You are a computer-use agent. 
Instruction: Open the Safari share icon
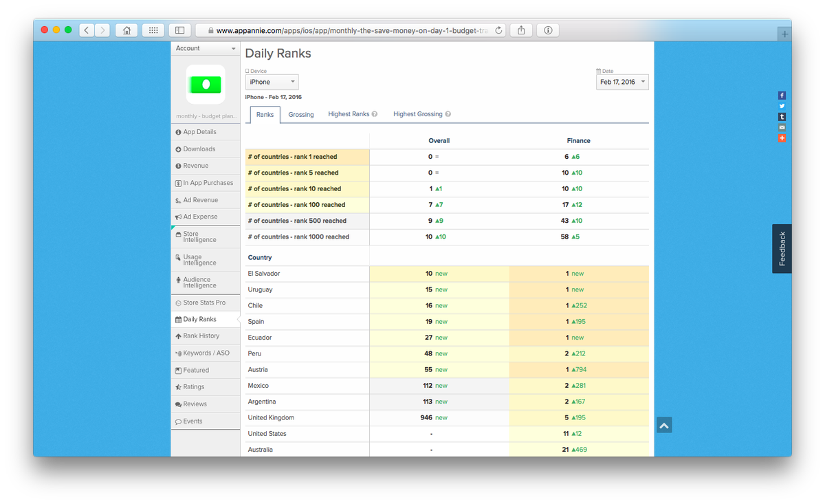pyautogui.click(x=521, y=30)
